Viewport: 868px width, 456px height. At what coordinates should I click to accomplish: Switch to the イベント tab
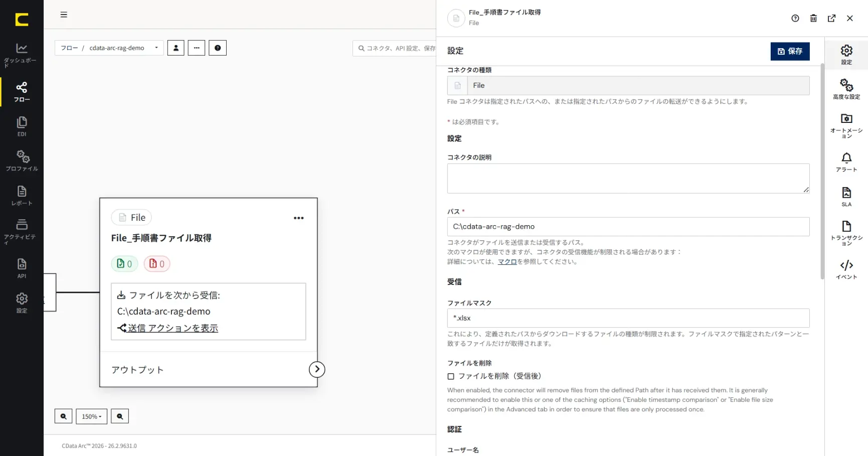tap(846, 269)
